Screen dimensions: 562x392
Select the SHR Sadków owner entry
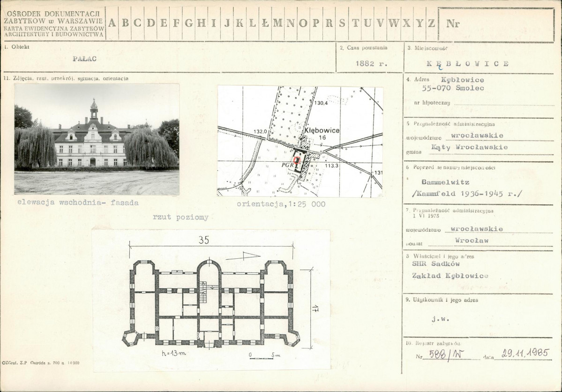point(436,264)
